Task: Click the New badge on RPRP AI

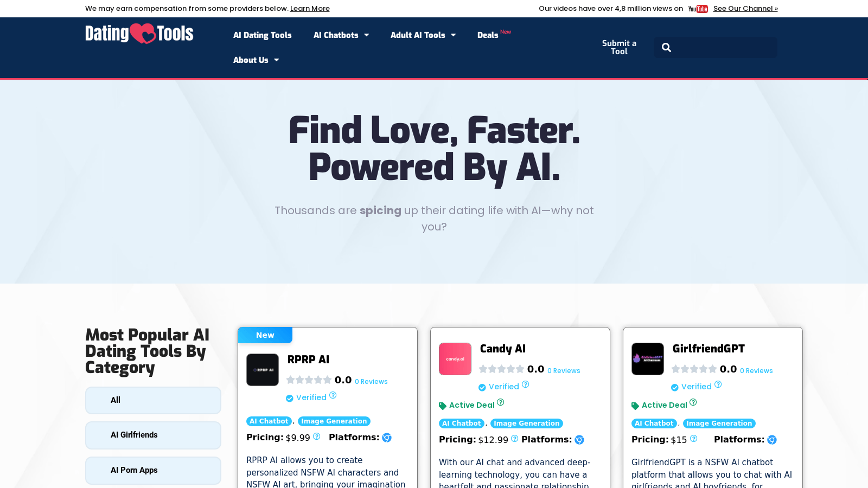Action: point(265,335)
